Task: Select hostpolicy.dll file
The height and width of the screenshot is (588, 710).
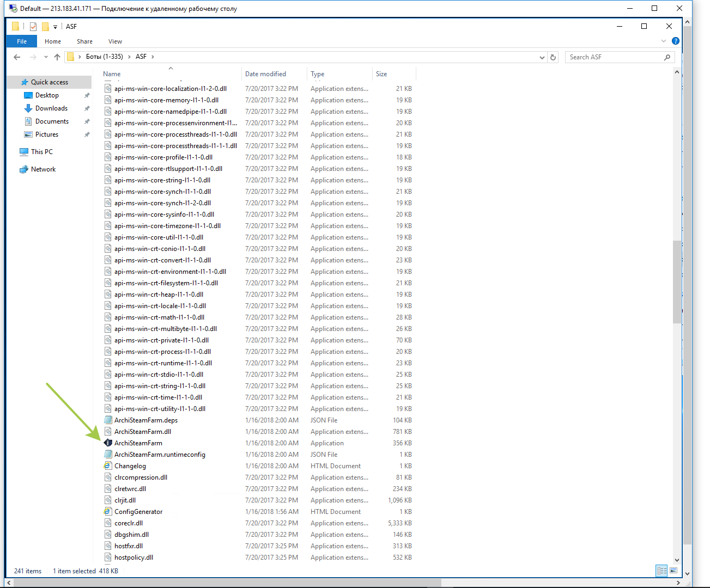Action: (133, 558)
